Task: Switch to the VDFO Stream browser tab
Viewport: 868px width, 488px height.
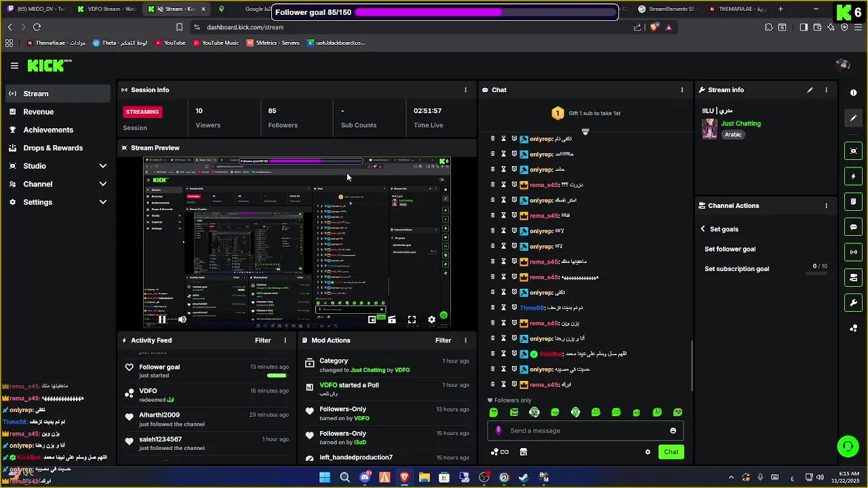Action: pos(106,9)
